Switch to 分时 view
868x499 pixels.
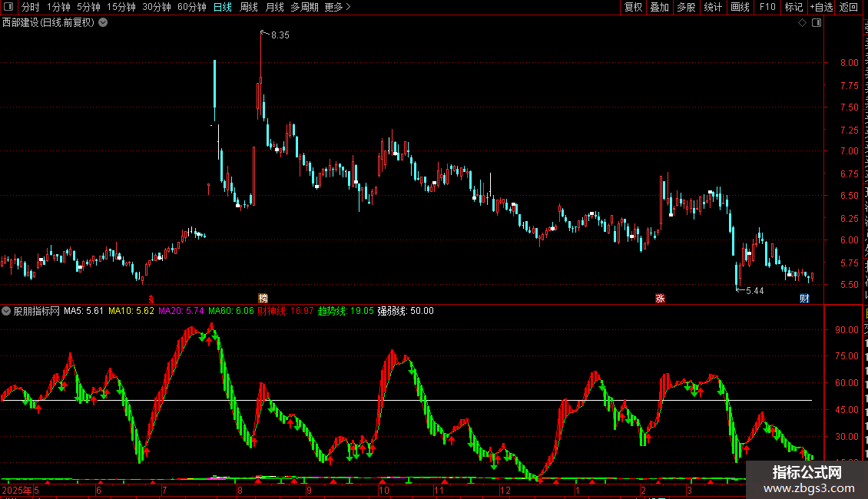click(x=31, y=7)
